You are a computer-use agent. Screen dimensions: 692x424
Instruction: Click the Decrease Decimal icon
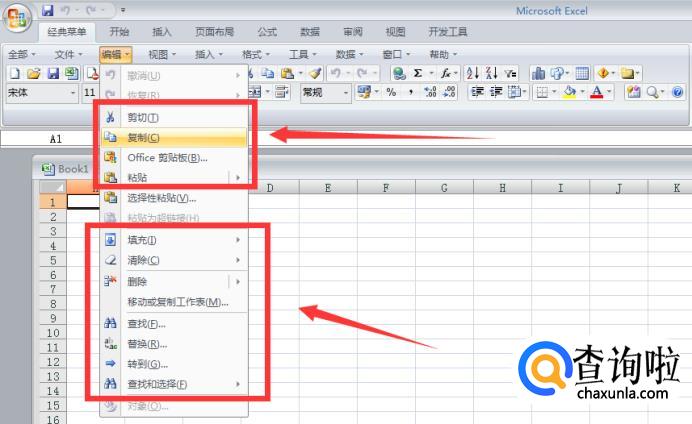click(449, 92)
